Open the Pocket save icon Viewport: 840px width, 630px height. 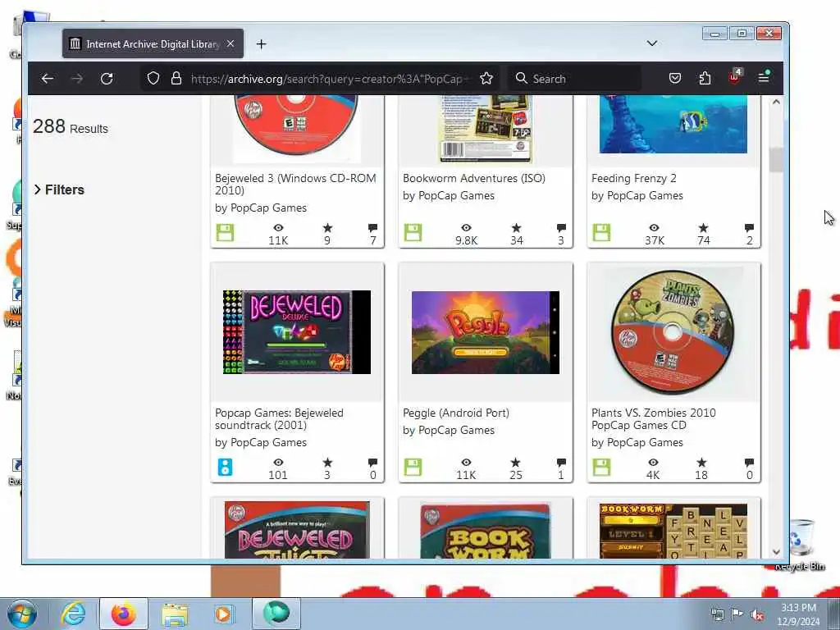[x=675, y=78]
